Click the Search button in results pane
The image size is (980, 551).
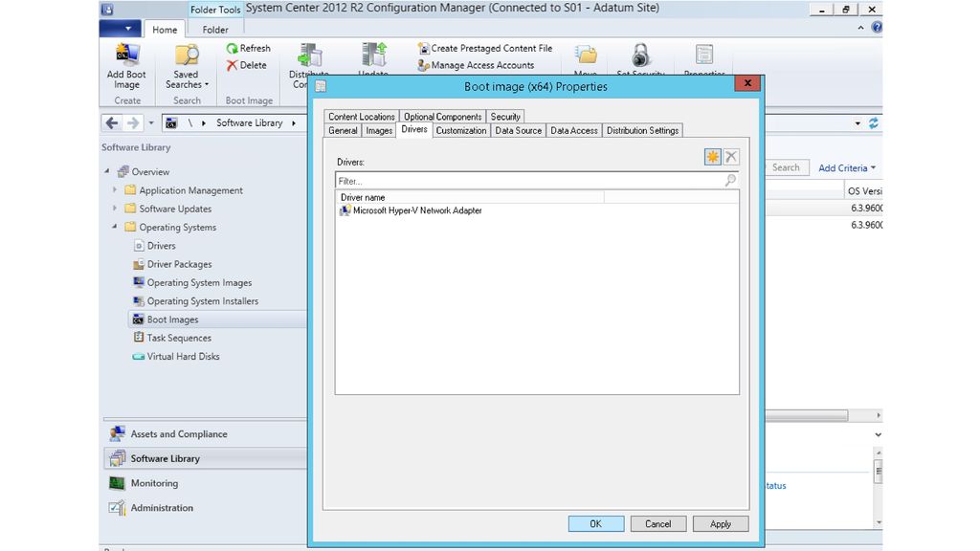787,167
